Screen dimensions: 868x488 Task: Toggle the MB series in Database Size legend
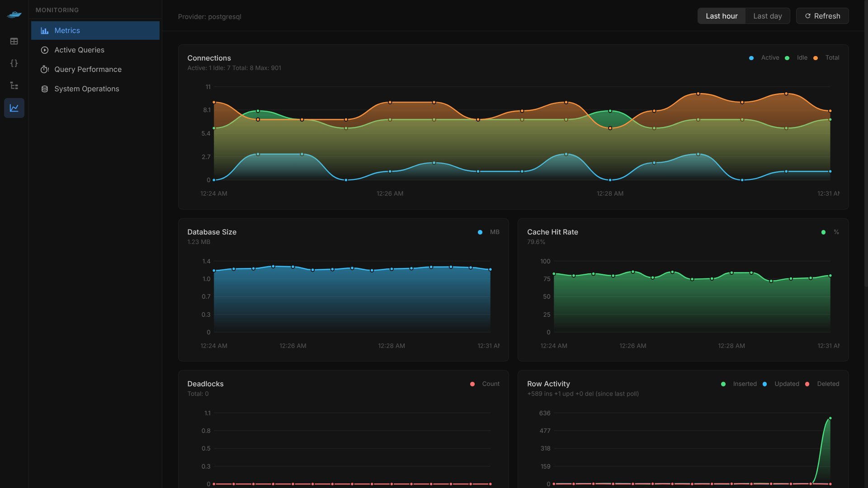489,232
